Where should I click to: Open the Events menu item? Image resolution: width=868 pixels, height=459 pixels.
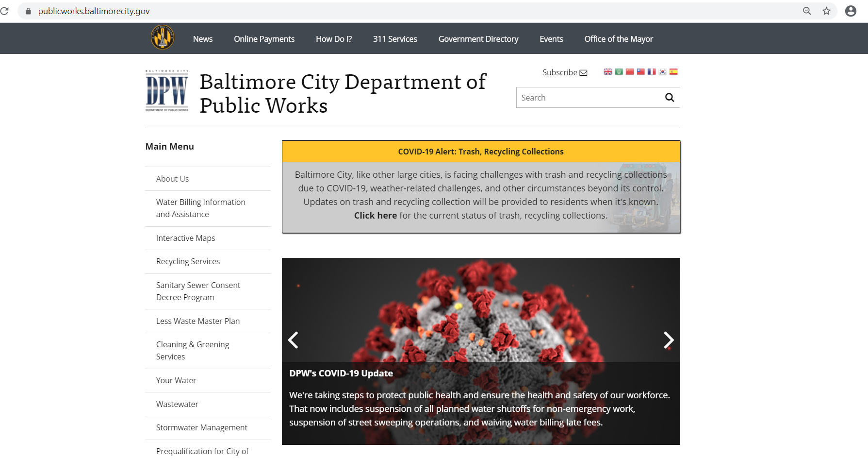pyautogui.click(x=551, y=39)
